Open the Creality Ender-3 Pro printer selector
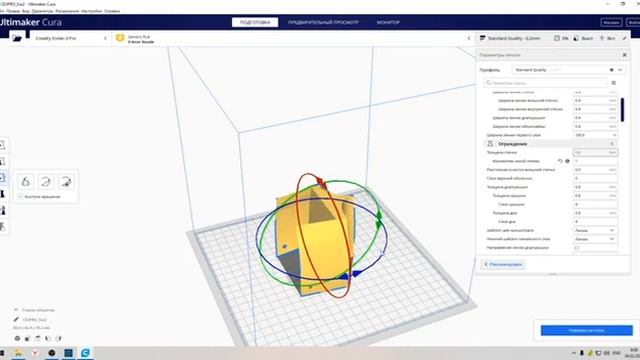Screen dimensions: 640x360 tap(70, 38)
